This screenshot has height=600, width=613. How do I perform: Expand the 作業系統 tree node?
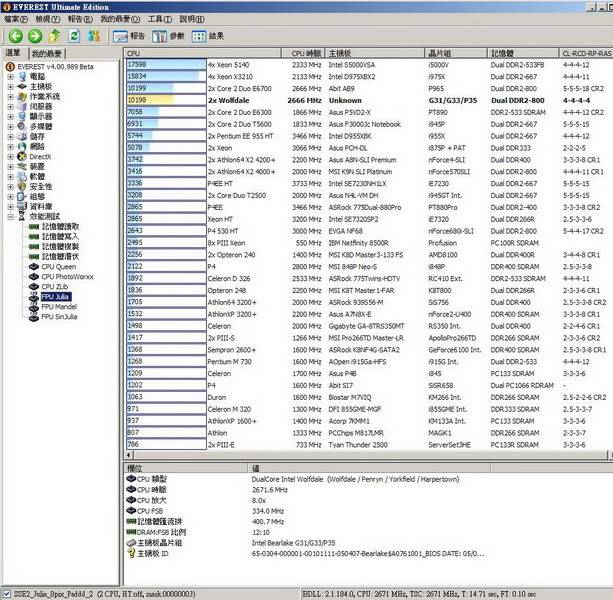point(11,97)
